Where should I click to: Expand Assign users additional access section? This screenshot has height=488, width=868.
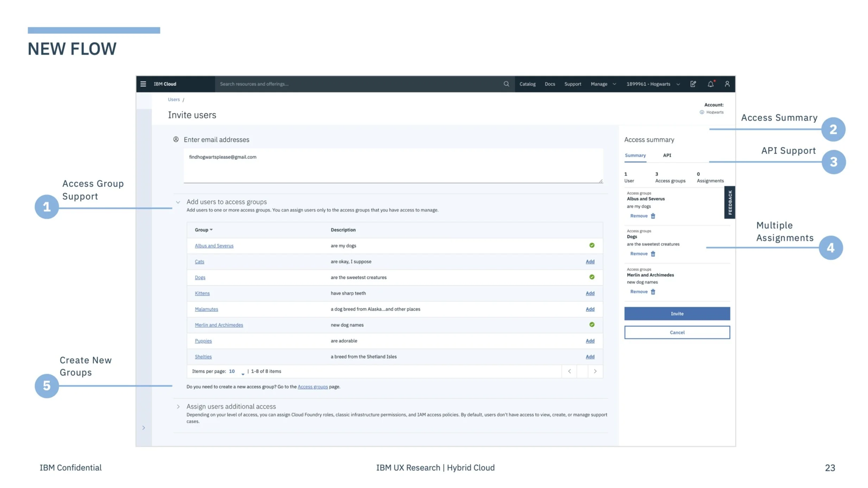tap(178, 407)
